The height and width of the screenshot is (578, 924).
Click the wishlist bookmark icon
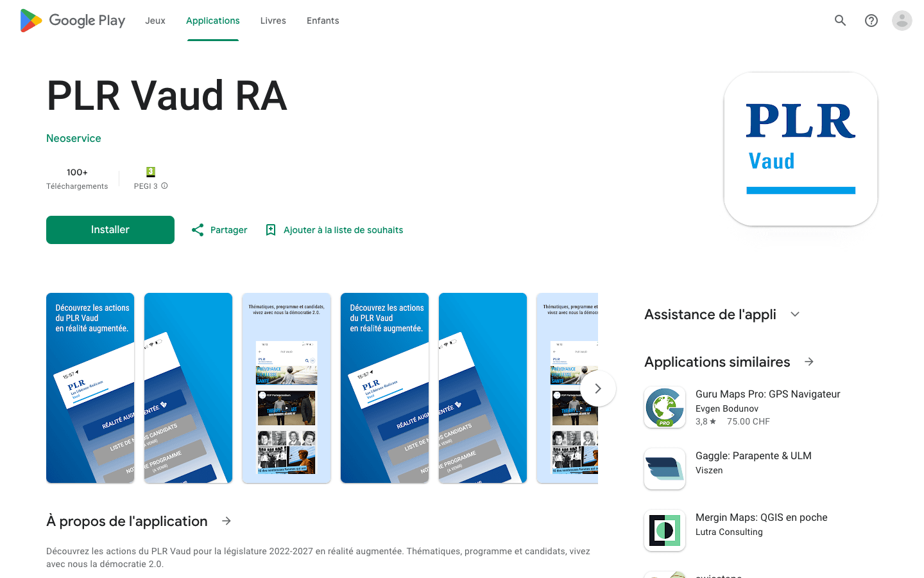[x=270, y=229]
